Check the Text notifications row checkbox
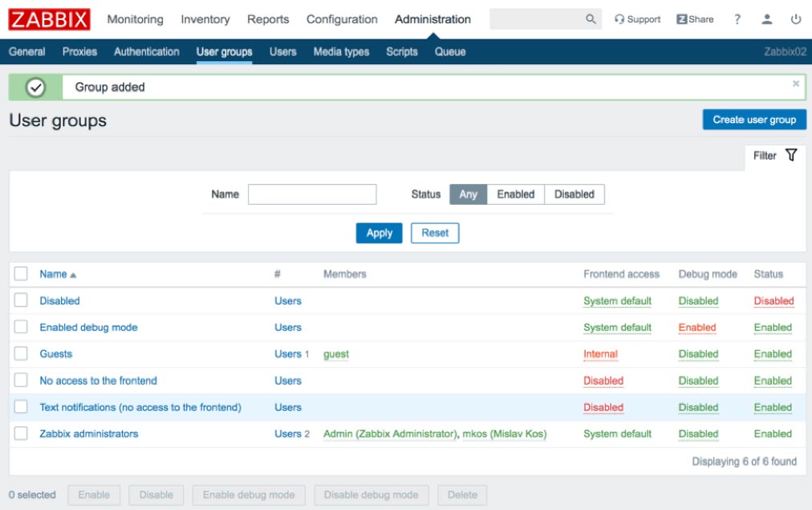 (21, 407)
